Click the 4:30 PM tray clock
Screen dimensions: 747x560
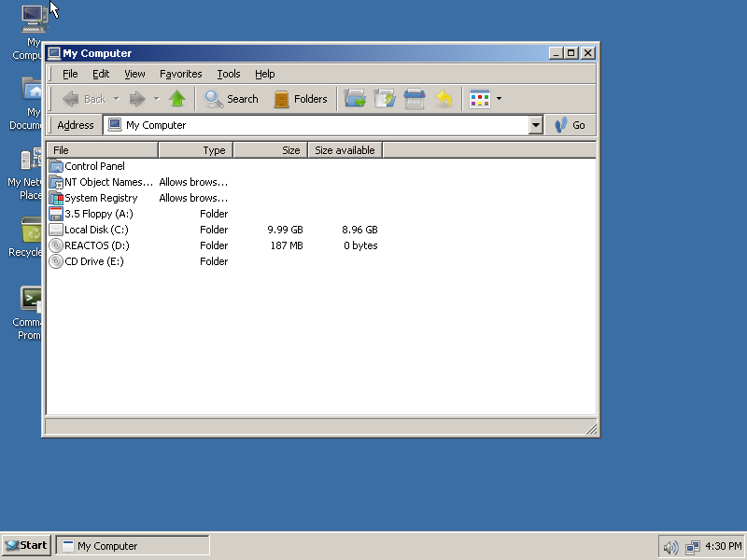[723, 546]
